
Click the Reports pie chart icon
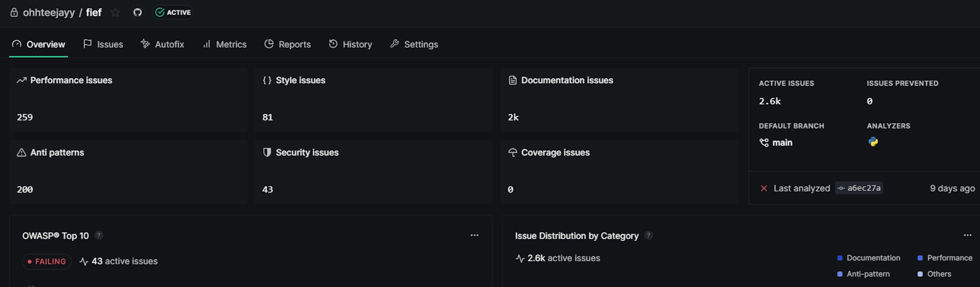(269, 44)
